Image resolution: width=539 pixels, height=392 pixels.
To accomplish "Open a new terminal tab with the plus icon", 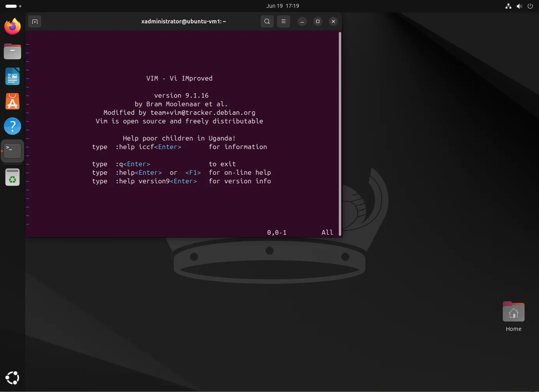I will (35, 21).
